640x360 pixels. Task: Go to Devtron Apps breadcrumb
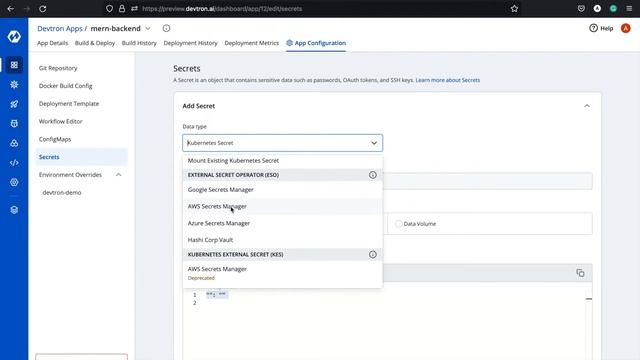pos(60,28)
